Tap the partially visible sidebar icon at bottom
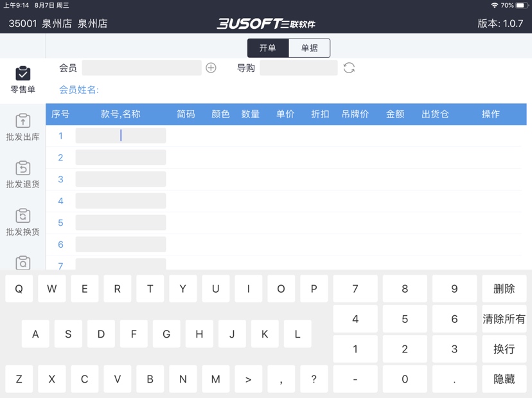The image size is (532, 398). pyautogui.click(x=22, y=262)
